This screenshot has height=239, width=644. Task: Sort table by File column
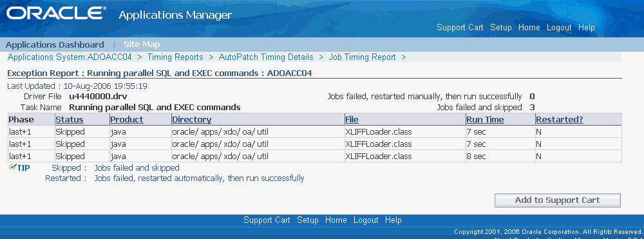[x=352, y=120]
